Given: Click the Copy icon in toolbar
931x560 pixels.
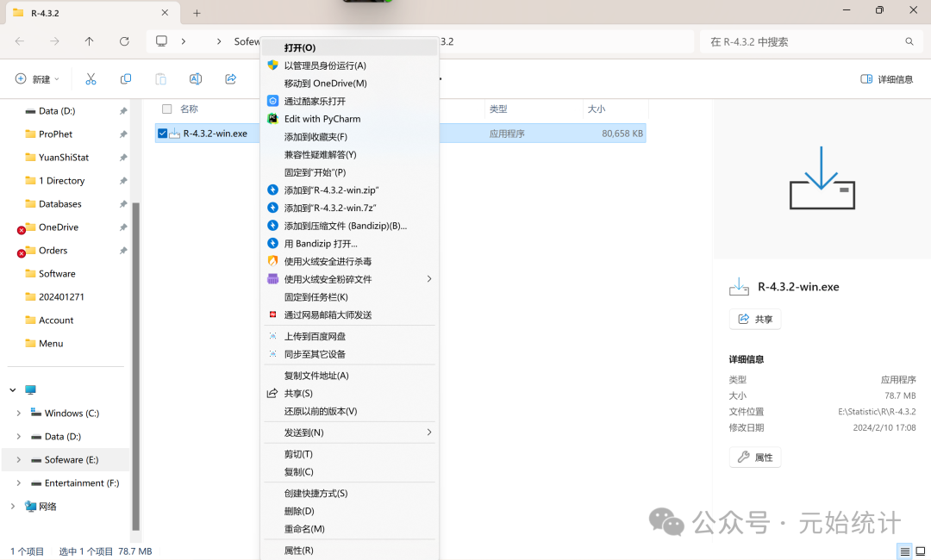Looking at the screenshot, I should [x=126, y=79].
